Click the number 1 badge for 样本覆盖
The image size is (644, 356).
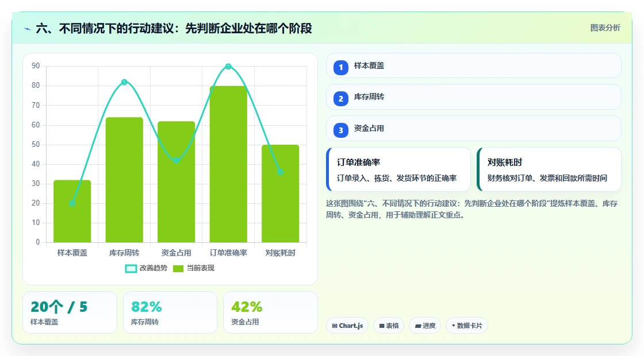(x=340, y=67)
